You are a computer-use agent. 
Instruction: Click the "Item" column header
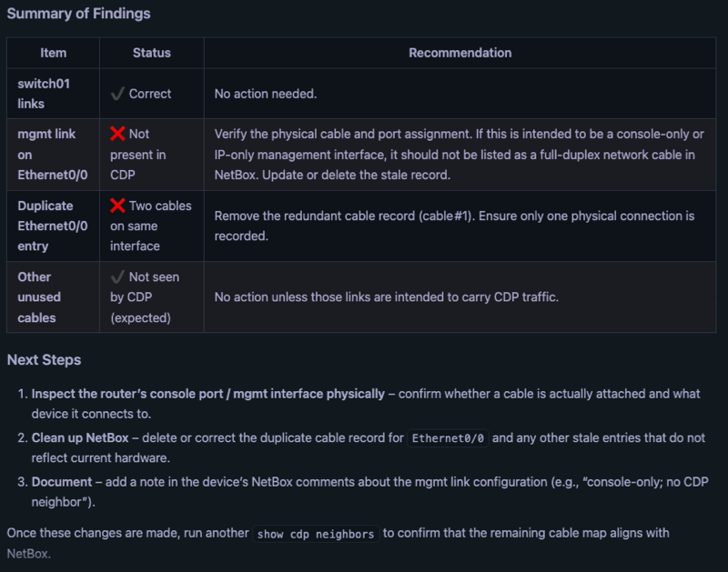(54, 53)
